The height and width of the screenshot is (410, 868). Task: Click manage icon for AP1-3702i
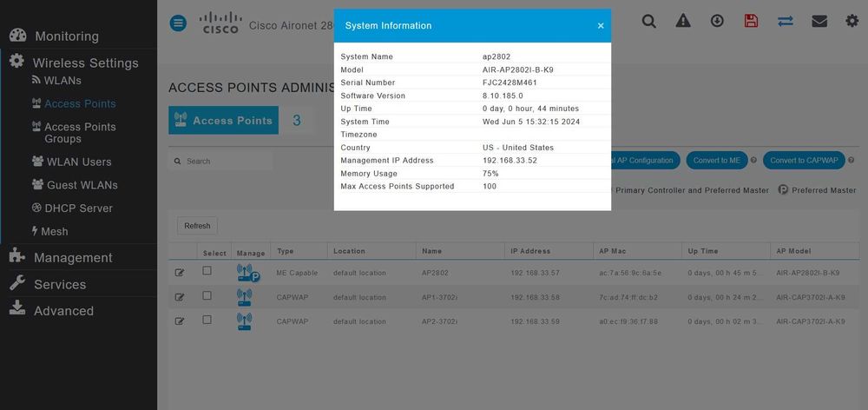244,298
